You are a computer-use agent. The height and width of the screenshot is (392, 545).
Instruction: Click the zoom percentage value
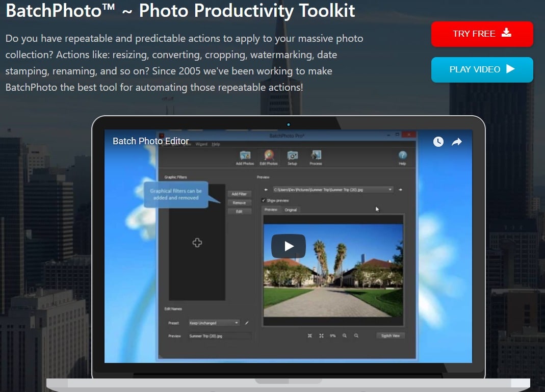click(x=332, y=336)
